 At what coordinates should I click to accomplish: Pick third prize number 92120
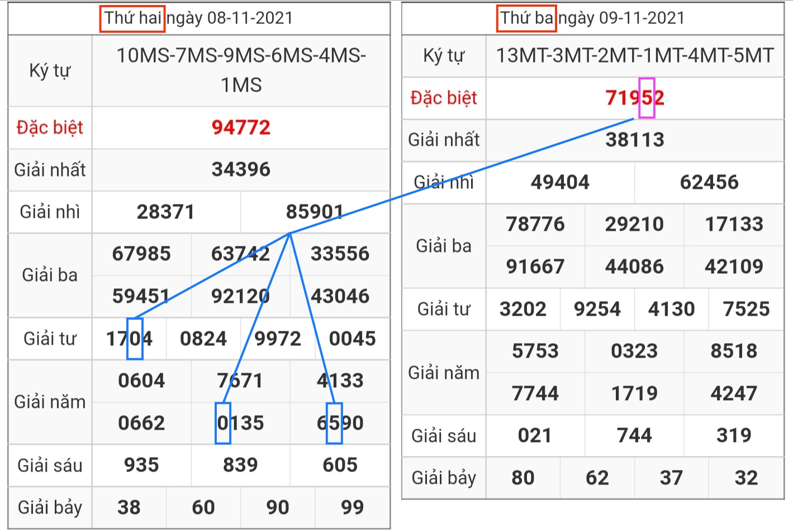[x=241, y=296]
